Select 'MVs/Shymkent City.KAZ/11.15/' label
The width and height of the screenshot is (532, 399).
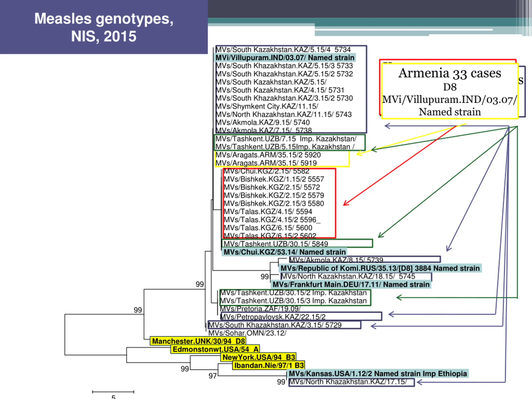point(267,106)
